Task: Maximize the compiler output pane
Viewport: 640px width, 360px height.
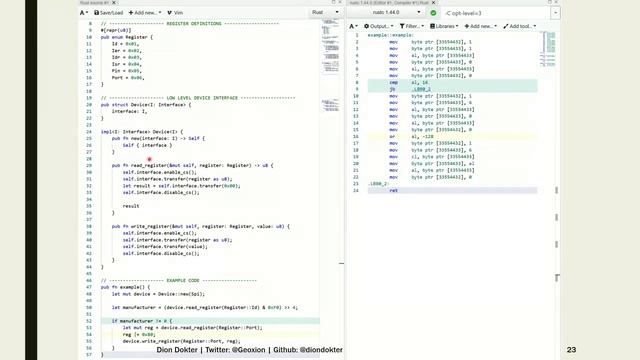Action: tap(549, 2)
